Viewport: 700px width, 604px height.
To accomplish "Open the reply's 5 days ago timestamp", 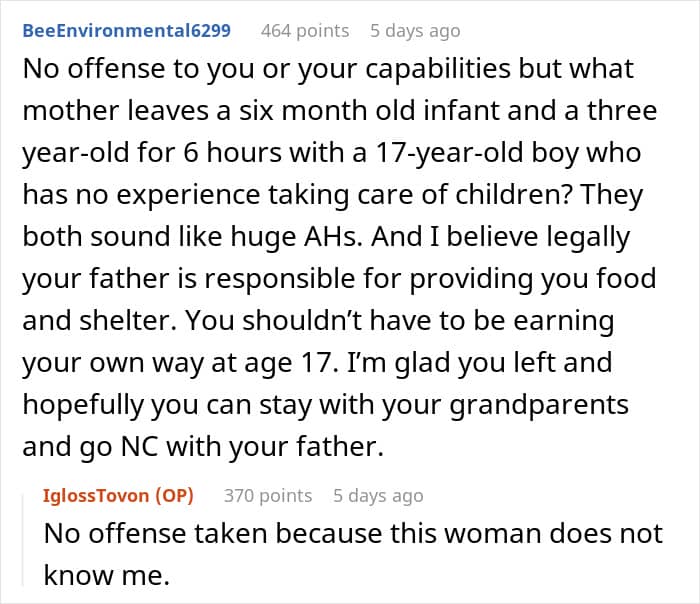I will click(x=378, y=496).
